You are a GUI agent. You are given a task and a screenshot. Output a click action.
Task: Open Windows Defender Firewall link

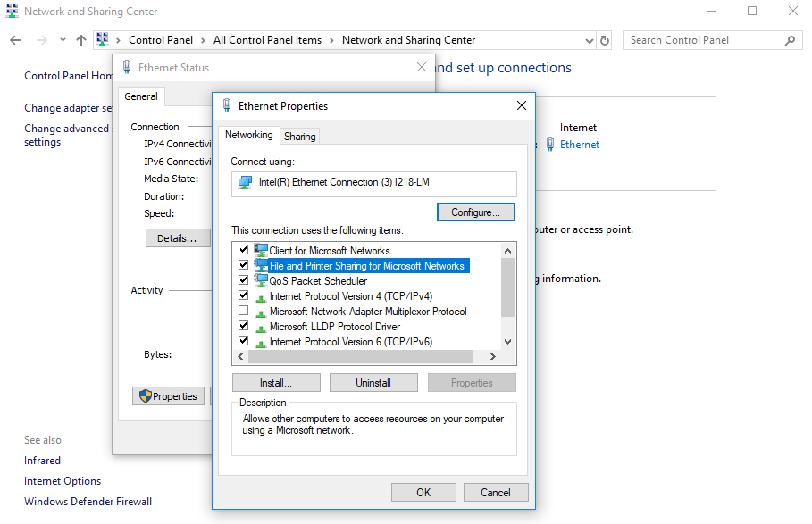pyautogui.click(x=88, y=502)
